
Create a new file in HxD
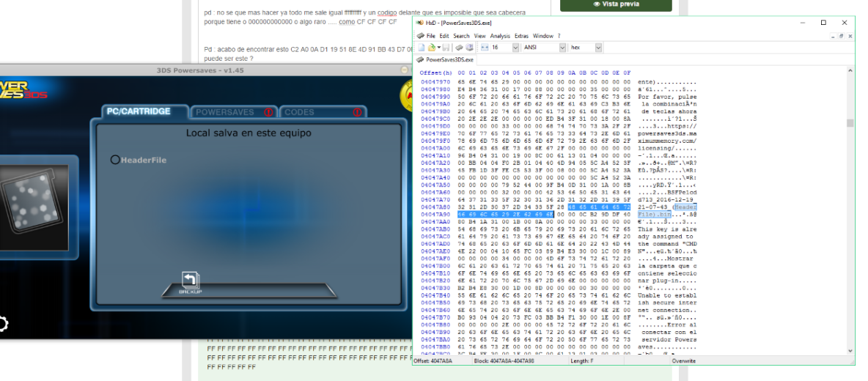pyautogui.click(x=422, y=48)
